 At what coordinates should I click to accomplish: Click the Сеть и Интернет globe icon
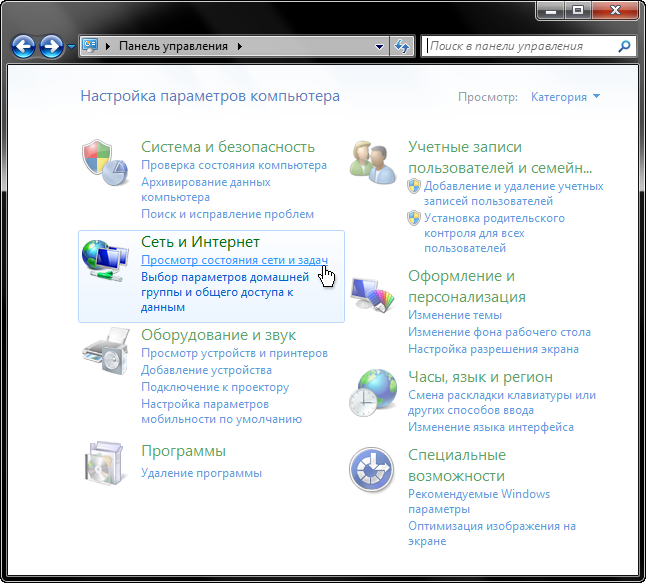click(104, 260)
